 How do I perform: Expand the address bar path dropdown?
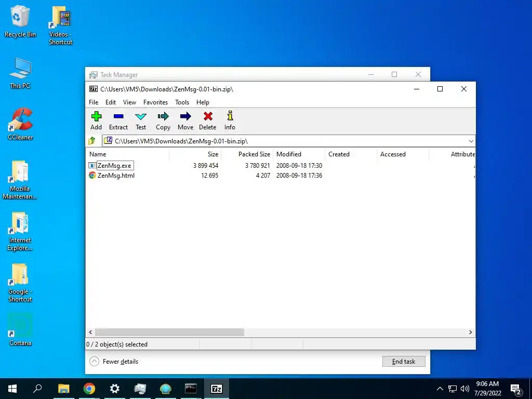[x=471, y=141]
